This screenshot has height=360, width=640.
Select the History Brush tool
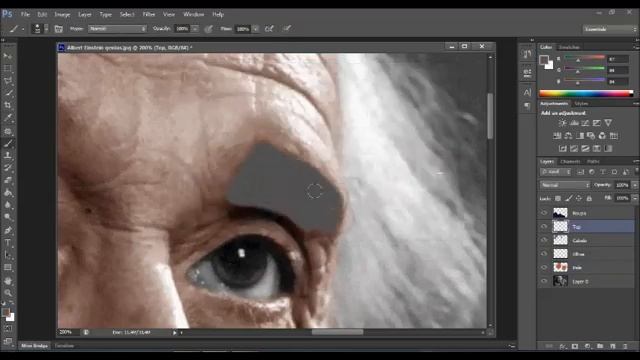8,168
